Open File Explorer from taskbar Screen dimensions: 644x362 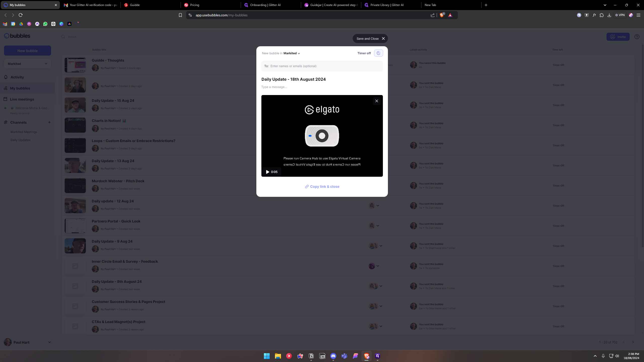278,356
